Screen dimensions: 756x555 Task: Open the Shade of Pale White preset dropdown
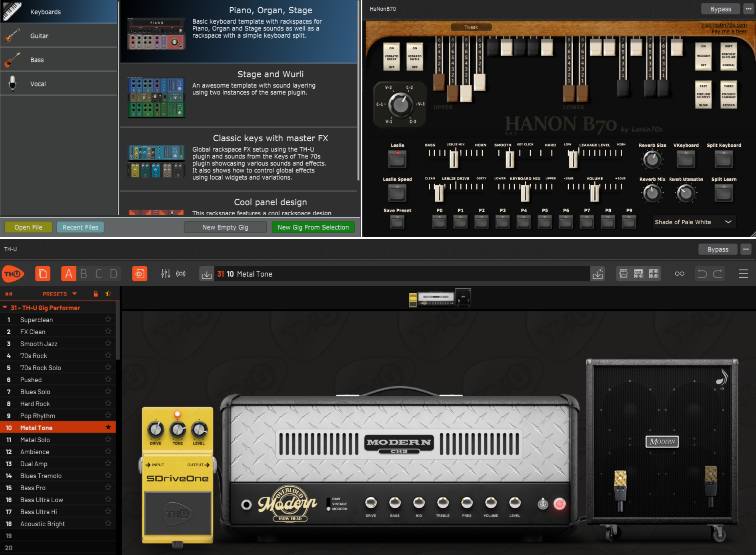point(694,222)
